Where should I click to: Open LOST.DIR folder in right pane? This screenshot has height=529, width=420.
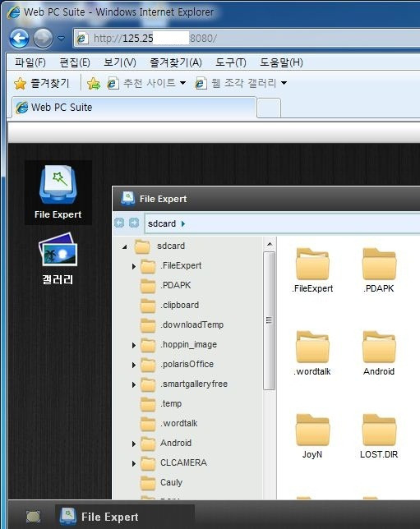click(379, 436)
